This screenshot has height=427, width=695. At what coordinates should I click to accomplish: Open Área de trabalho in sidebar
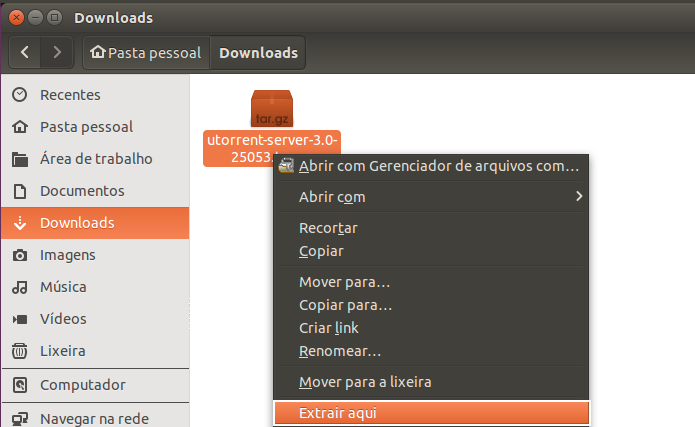[x=95, y=159]
